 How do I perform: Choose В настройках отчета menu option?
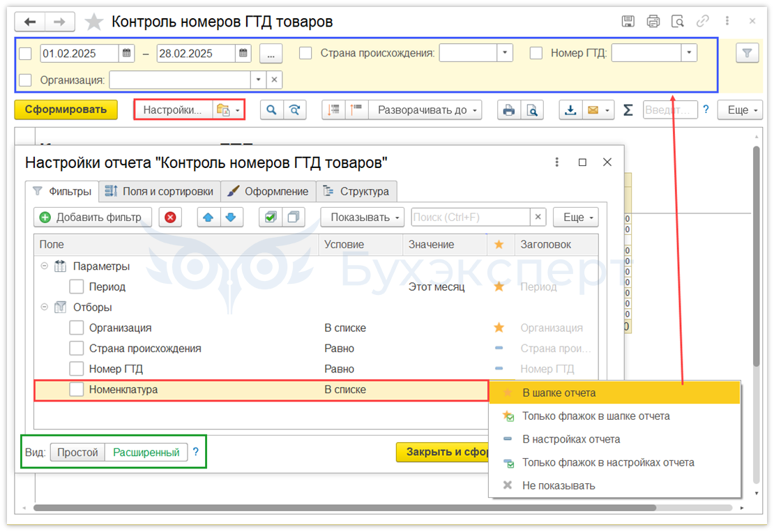coord(614,439)
